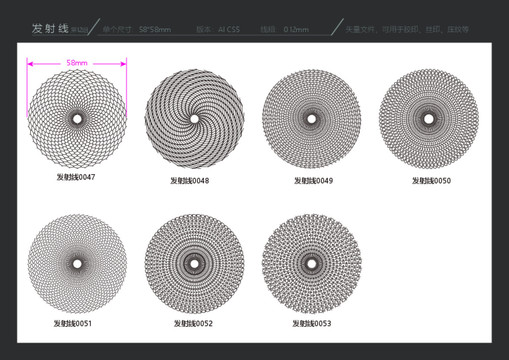Click the label text 发射线0049

coord(313,181)
